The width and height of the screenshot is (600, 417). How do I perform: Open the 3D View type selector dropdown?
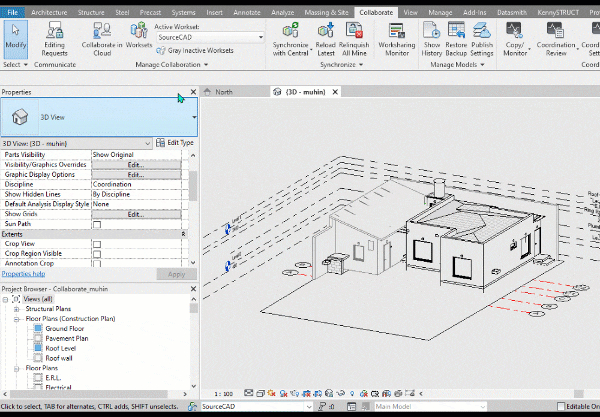[194, 117]
